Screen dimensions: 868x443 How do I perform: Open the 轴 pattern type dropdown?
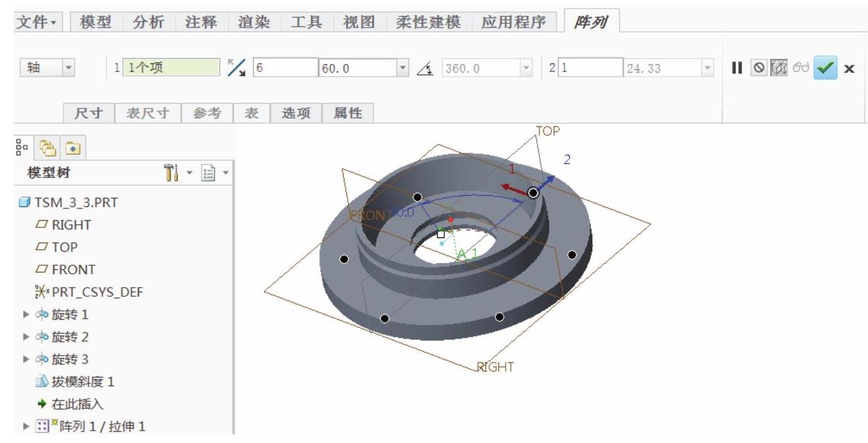pyautogui.click(x=70, y=67)
